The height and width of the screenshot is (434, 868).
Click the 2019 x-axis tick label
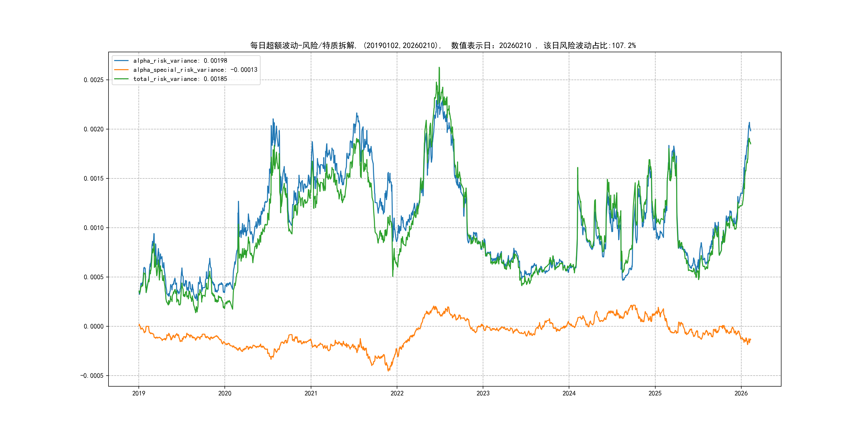pyautogui.click(x=139, y=393)
